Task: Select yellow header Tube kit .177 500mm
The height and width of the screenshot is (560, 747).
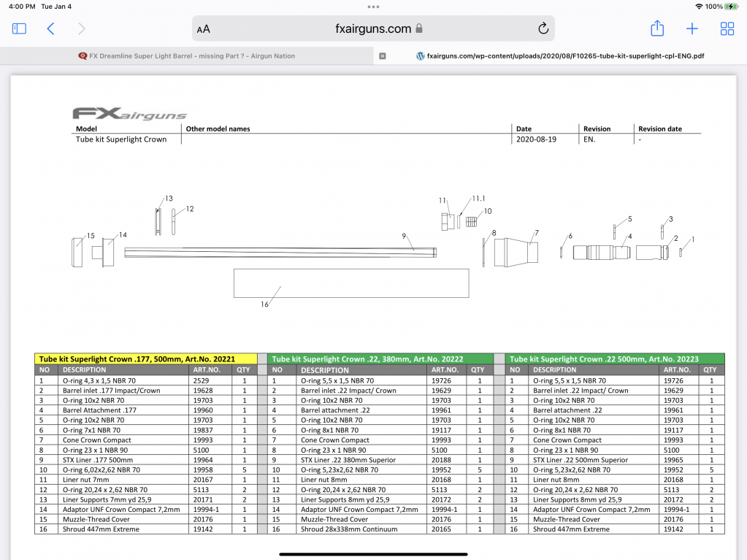Action: pyautogui.click(x=146, y=358)
